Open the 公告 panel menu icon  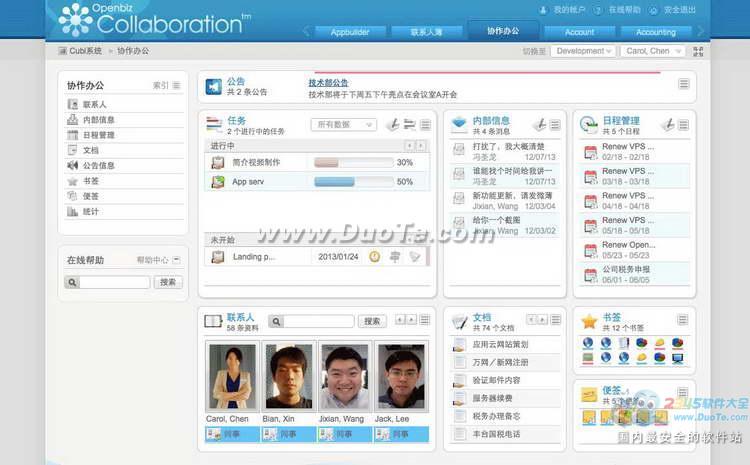tap(684, 84)
